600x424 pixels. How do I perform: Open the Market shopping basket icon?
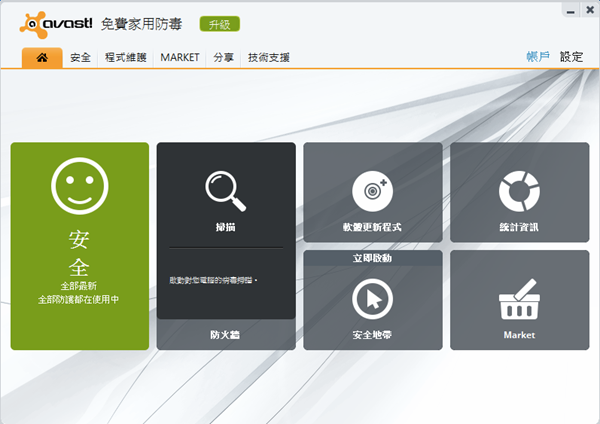click(x=518, y=298)
